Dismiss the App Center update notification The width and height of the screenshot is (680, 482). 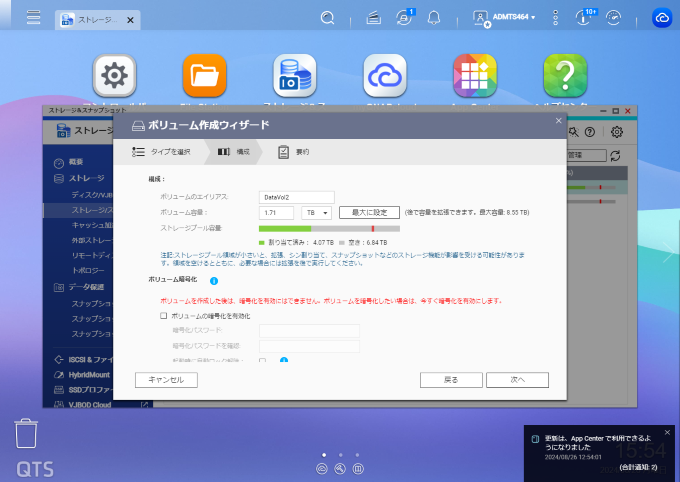667,433
